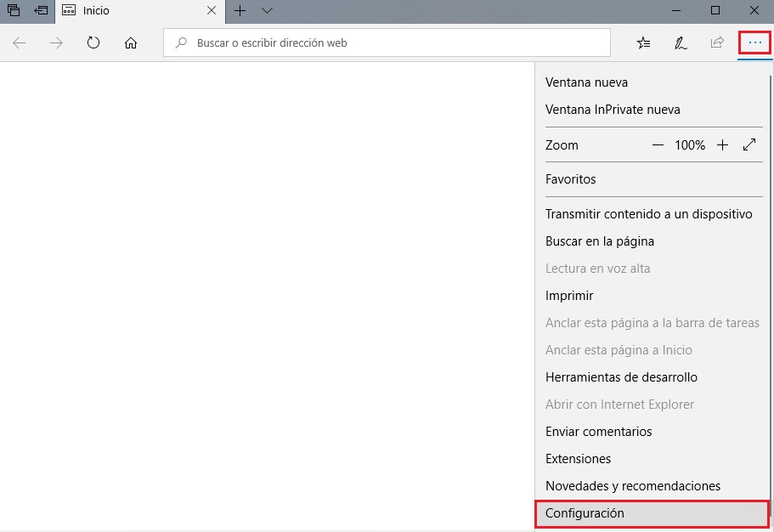Viewport: 774px width, 532px height.
Task: Close the Inicio tab
Action: [x=212, y=10]
